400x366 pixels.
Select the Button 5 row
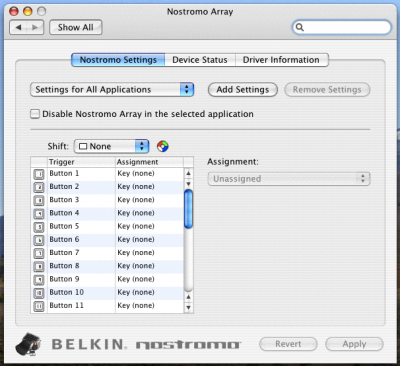[107, 227]
